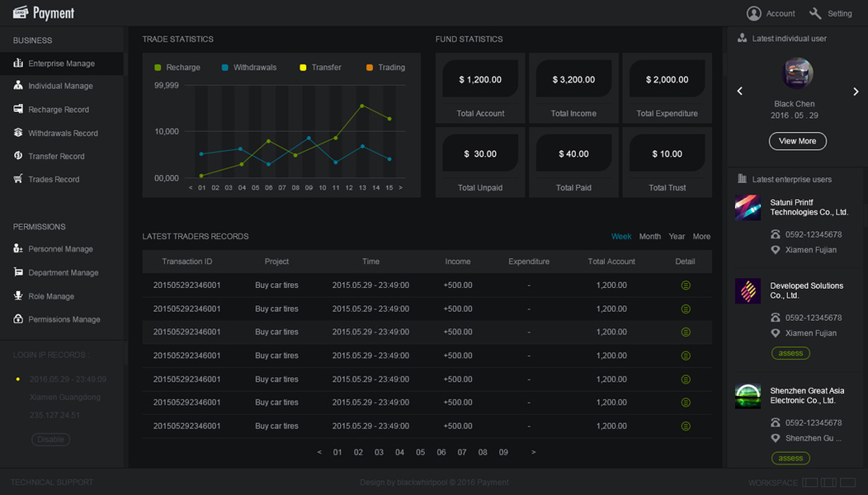Toggle the Transfer series legend
Screen dimensions: 868x495
tap(320, 68)
